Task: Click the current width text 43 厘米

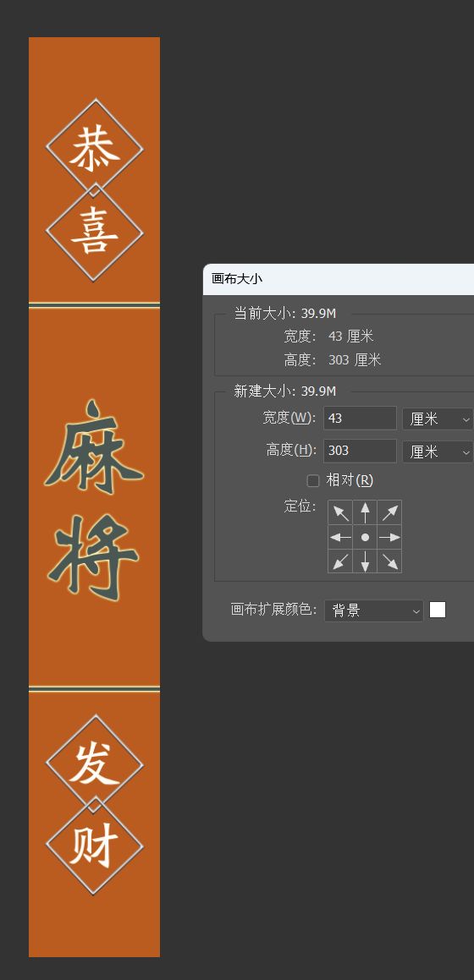Action: [350, 337]
